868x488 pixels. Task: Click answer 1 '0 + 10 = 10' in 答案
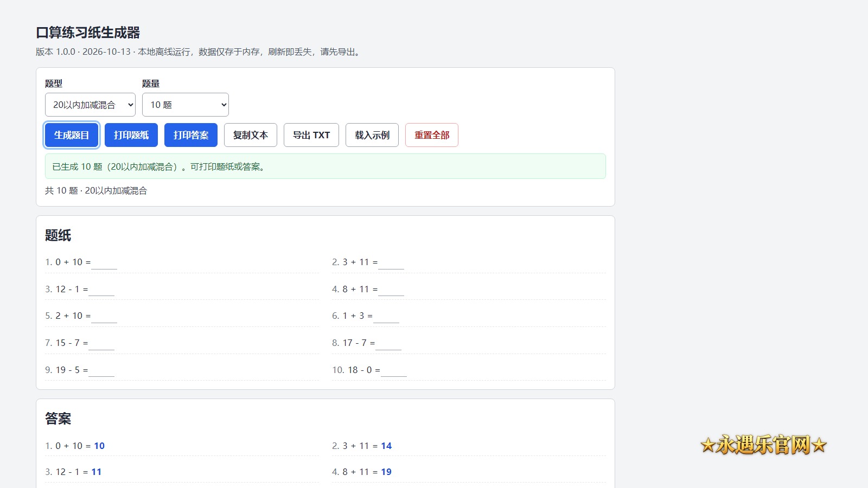click(x=182, y=446)
